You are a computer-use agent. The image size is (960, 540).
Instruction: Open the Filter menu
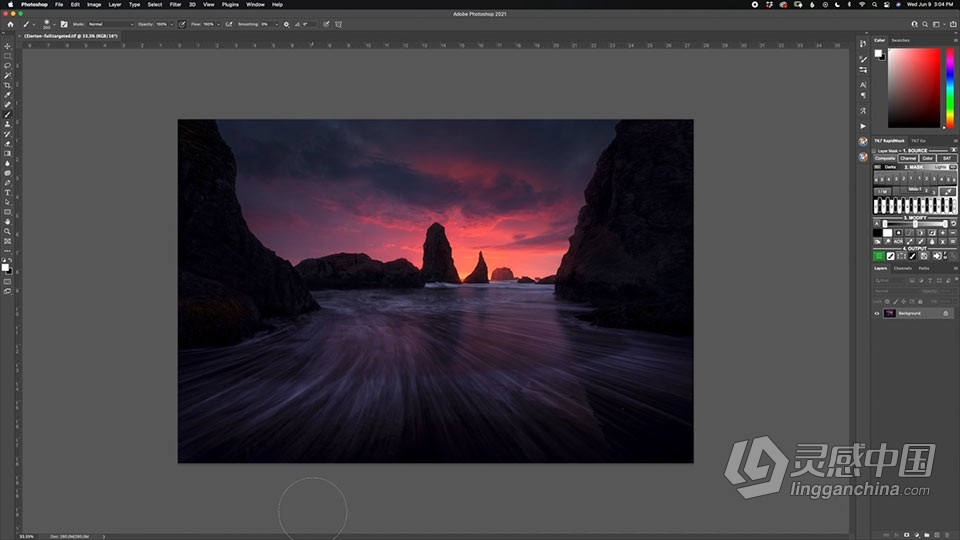(x=175, y=4)
